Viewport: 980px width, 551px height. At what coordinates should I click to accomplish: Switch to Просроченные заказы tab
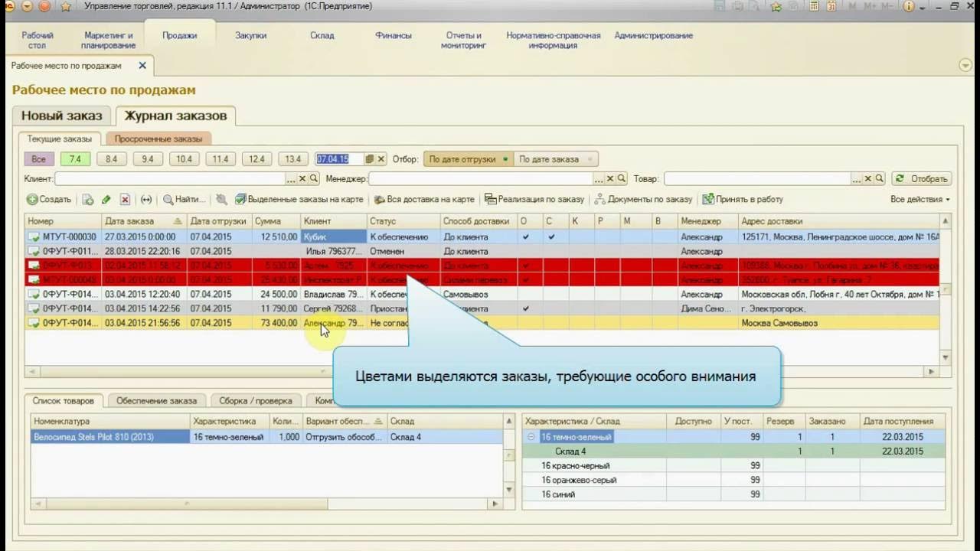158,139
